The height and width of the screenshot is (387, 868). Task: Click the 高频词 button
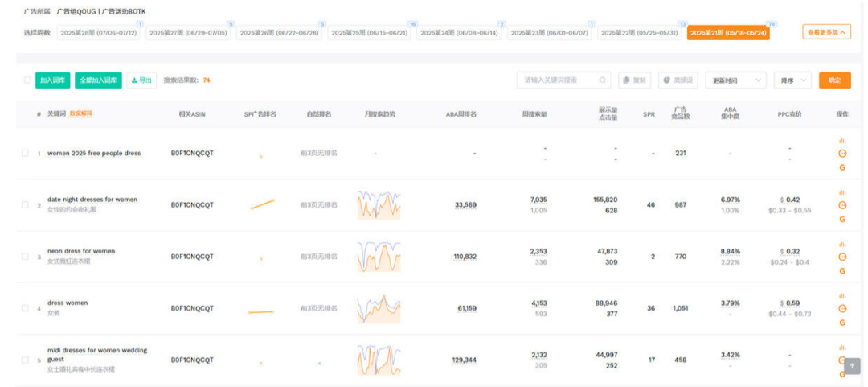pyautogui.click(x=679, y=80)
